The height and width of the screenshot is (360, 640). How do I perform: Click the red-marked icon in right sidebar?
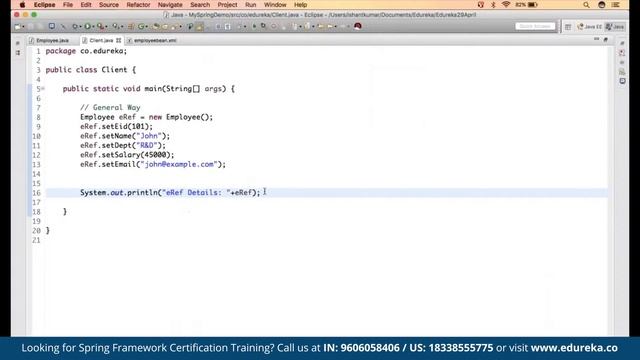622,53
